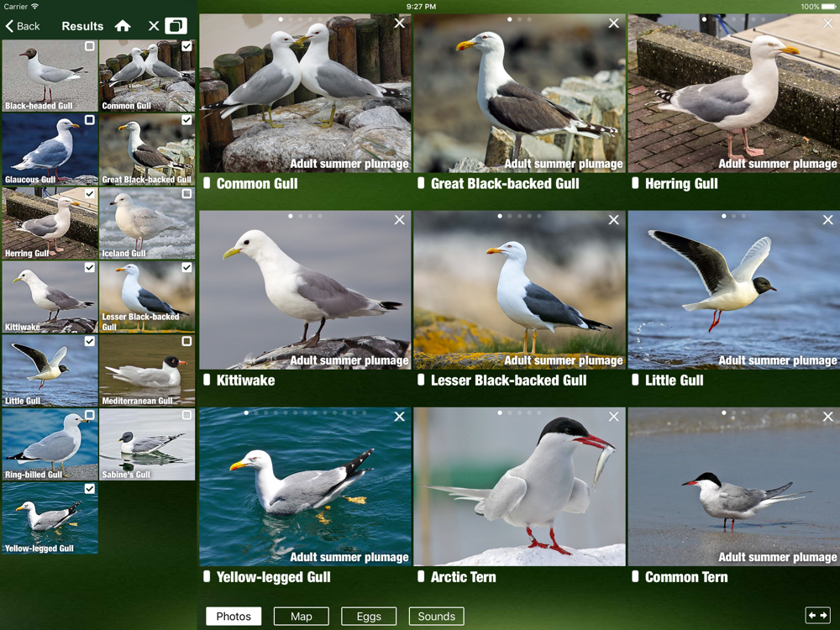
Task: Enable the Glaucous Gull checkbox
Action: tap(90, 120)
